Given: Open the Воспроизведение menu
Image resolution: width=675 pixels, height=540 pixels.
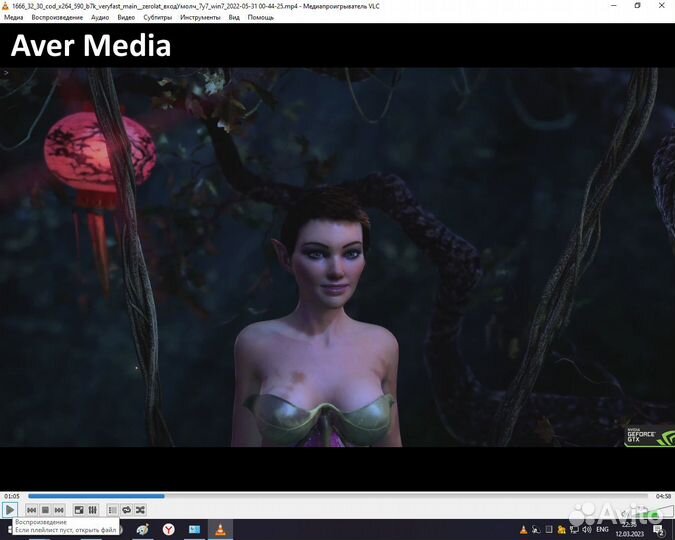Looking at the screenshot, I should tap(57, 18).
